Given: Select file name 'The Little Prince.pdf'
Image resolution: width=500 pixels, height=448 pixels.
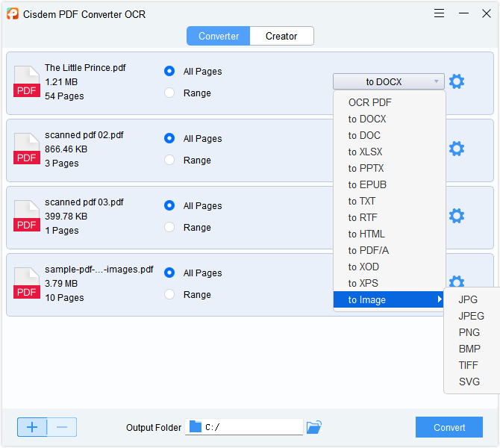Looking at the screenshot, I should click(x=85, y=68).
